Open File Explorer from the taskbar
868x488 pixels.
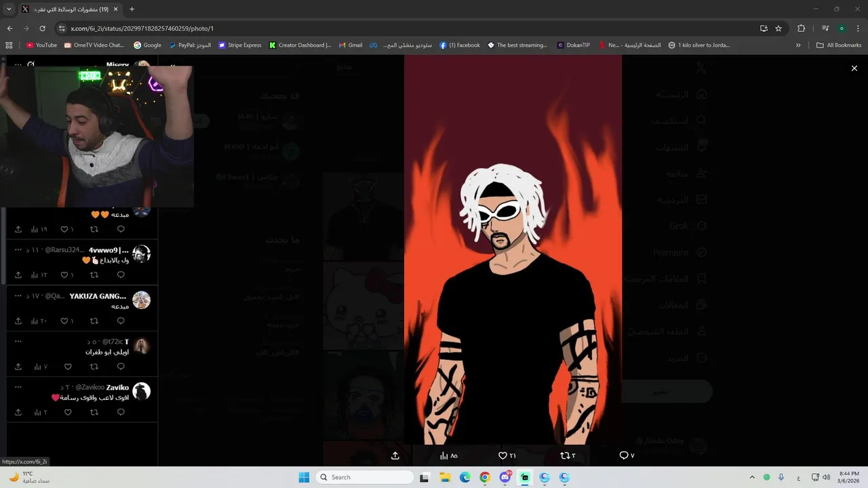tap(445, 477)
